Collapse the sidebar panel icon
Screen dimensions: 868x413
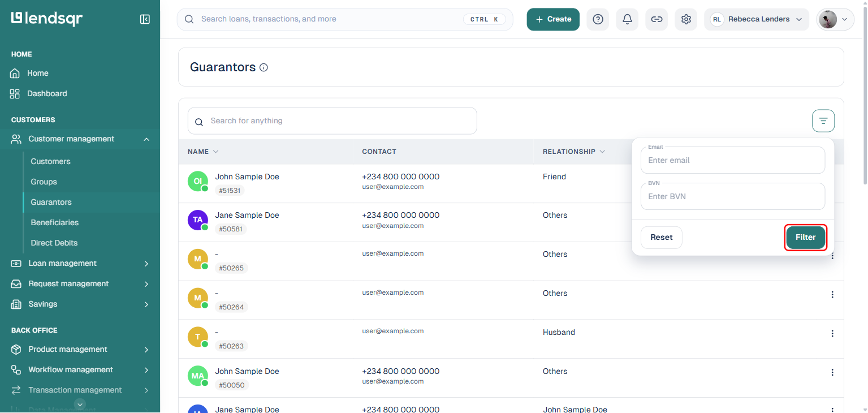145,19
